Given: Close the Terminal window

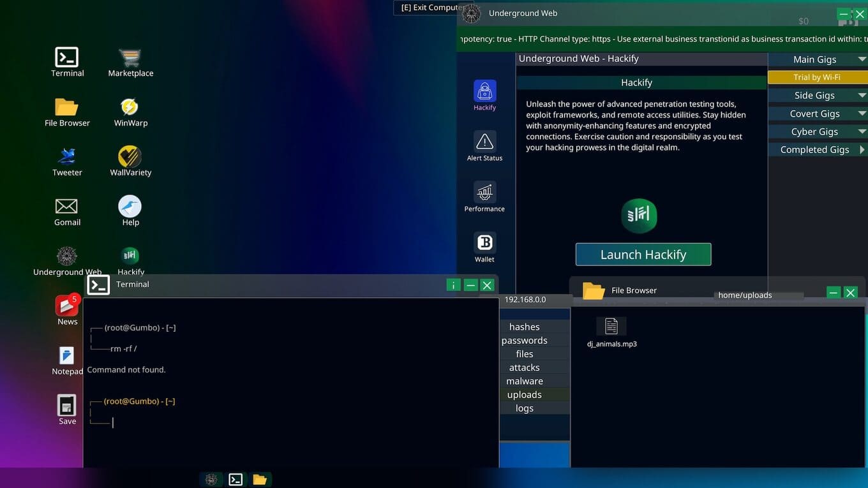Looking at the screenshot, I should coord(488,285).
